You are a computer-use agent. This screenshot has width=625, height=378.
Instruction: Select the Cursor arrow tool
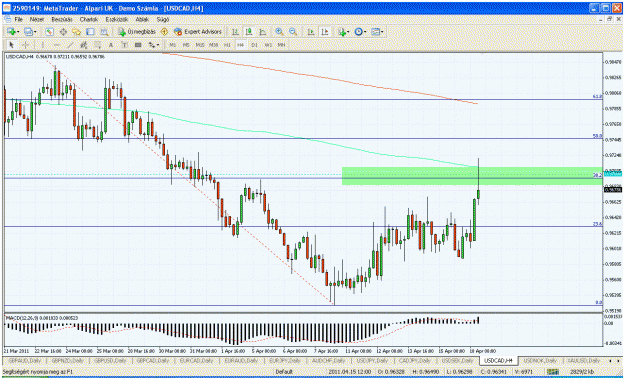click(x=11, y=45)
